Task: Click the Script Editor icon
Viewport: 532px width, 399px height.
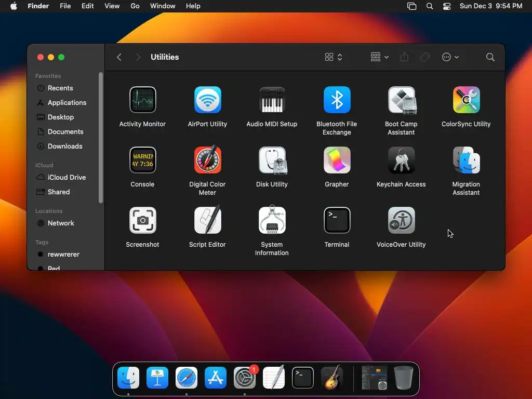Action: coord(207,220)
